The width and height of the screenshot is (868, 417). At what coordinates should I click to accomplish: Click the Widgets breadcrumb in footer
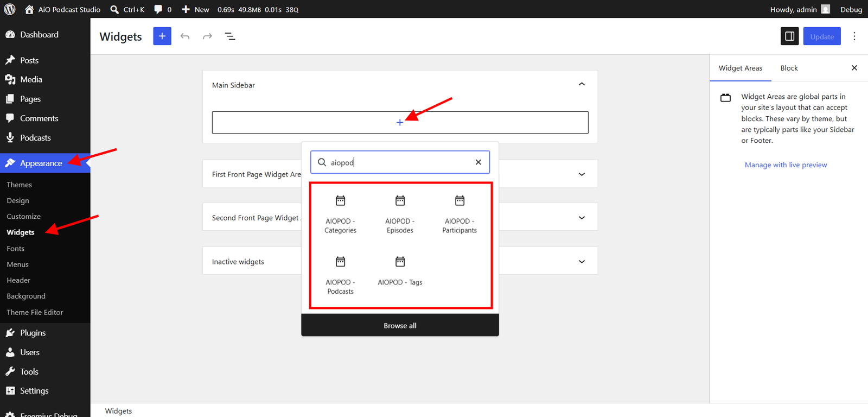[x=118, y=411]
